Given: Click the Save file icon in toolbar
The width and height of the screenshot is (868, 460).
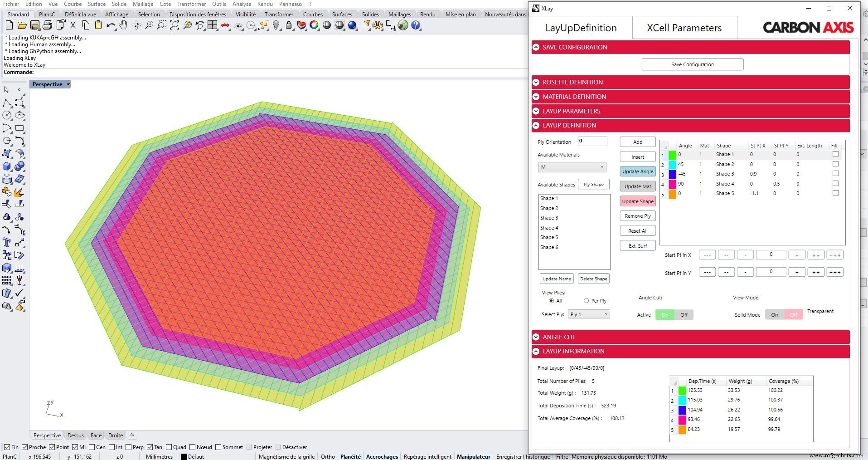Looking at the screenshot, I should click(x=34, y=25).
